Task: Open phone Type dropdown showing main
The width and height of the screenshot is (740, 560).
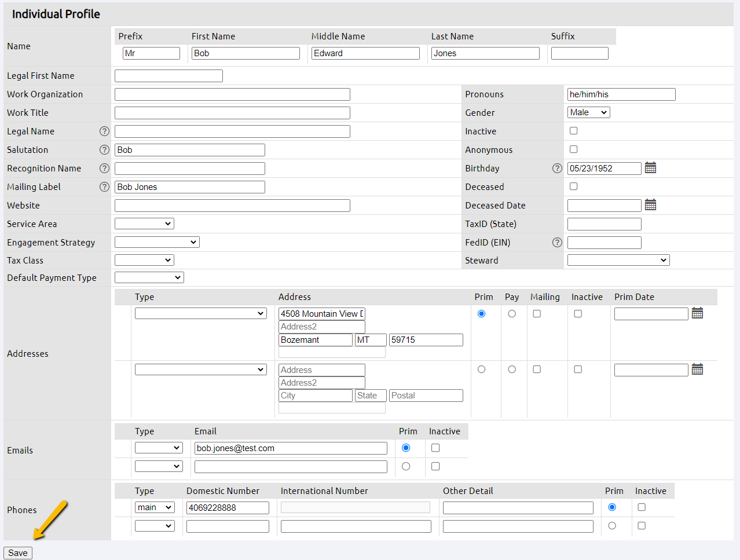Action: (155, 507)
